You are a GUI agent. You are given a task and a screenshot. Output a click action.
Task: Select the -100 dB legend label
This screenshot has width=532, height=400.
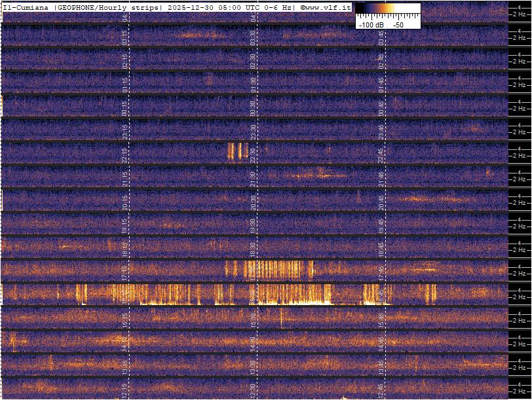(371, 24)
